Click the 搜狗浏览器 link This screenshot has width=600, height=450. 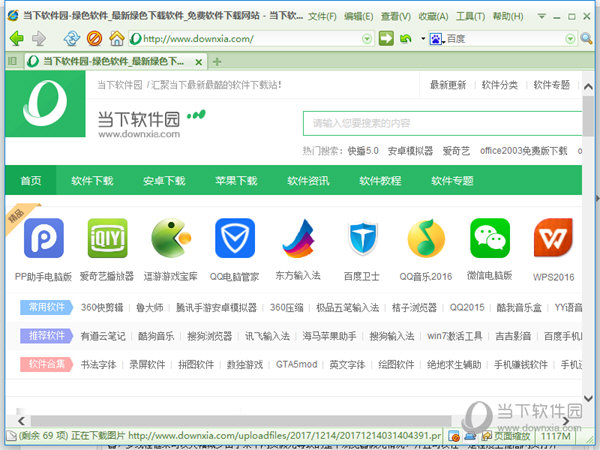pyautogui.click(x=209, y=336)
